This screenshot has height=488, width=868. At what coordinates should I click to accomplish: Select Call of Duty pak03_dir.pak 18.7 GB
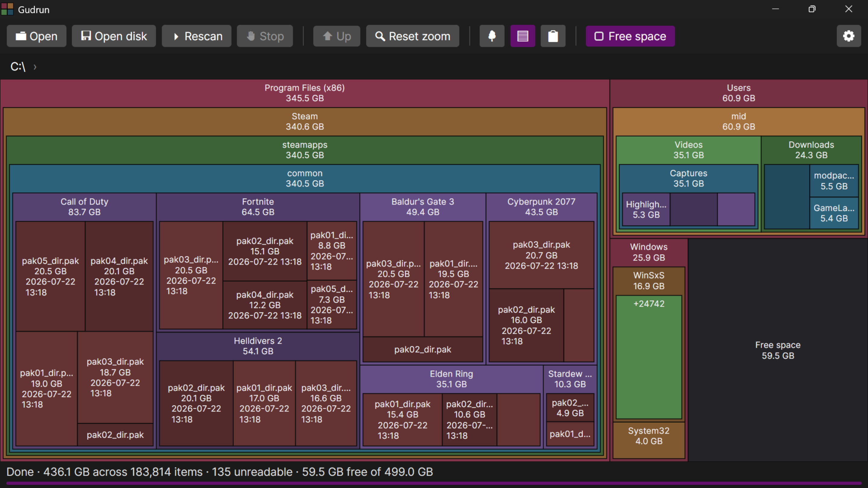point(115,377)
